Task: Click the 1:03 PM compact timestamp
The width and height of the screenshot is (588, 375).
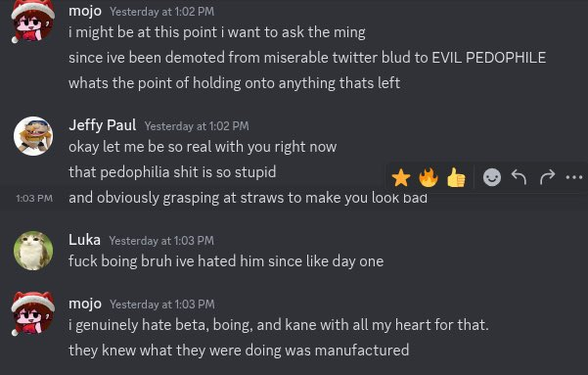Action: pos(34,198)
